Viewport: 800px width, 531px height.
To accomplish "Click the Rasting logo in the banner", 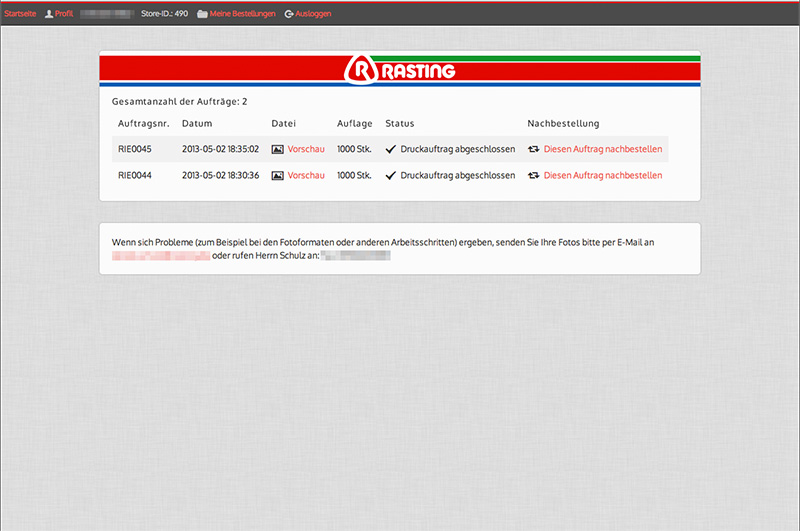I will [x=400, y=70].
